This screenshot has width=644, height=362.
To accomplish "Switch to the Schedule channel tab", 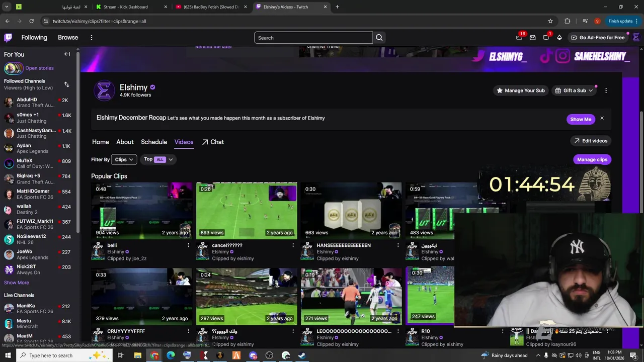I will pos(154,142).
